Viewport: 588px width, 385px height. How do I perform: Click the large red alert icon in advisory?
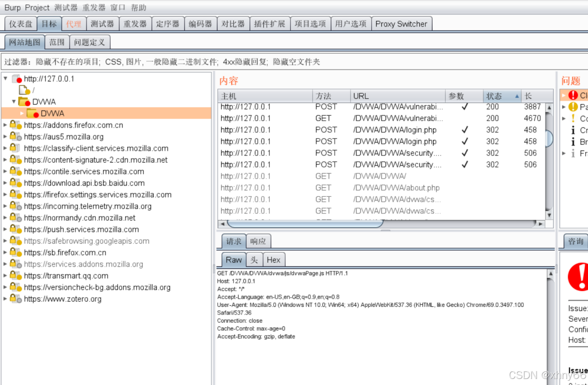(x=578, y=277)
